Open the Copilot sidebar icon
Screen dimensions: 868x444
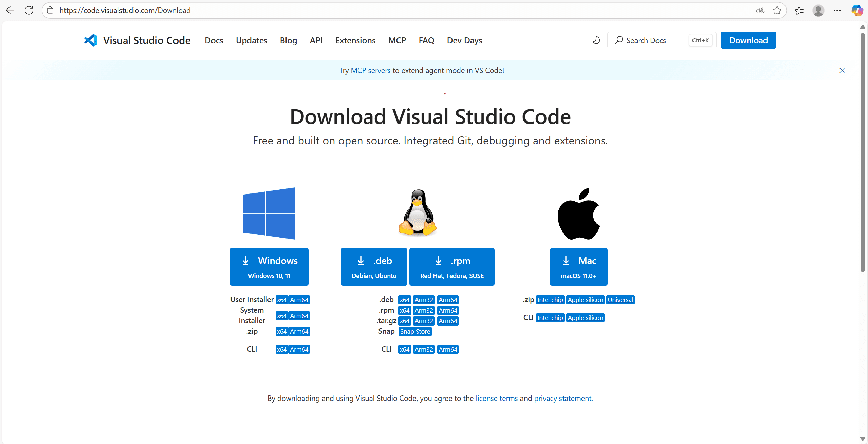857,10
